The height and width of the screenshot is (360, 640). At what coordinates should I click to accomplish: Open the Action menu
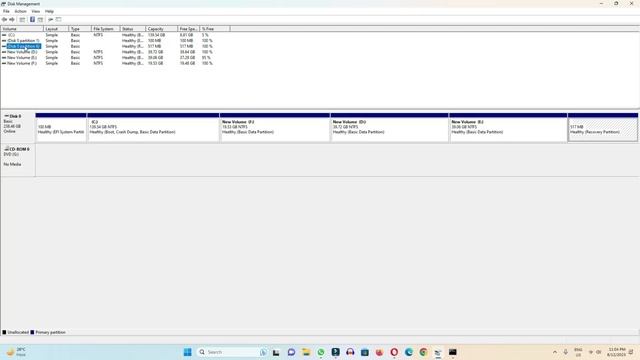coord(20,11)
